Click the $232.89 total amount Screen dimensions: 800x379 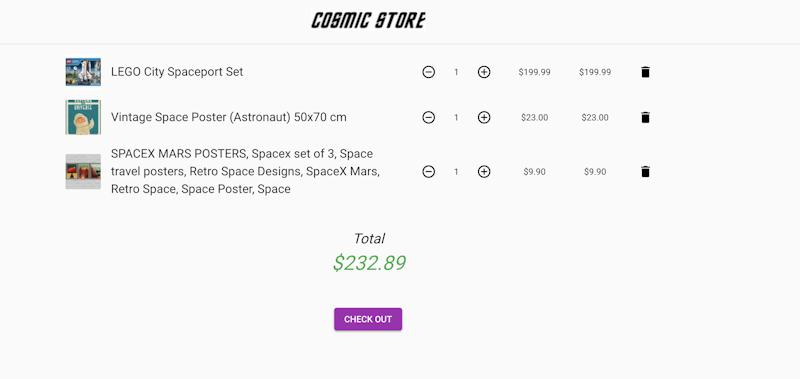pyautogui.click(x=369, y=263)
